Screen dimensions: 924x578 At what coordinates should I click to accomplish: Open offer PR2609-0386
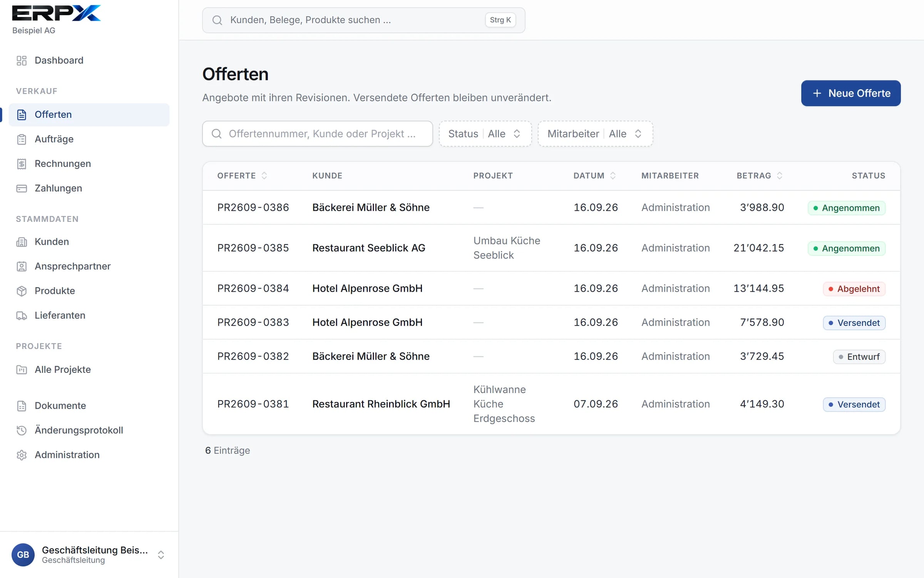pos(253,208)
